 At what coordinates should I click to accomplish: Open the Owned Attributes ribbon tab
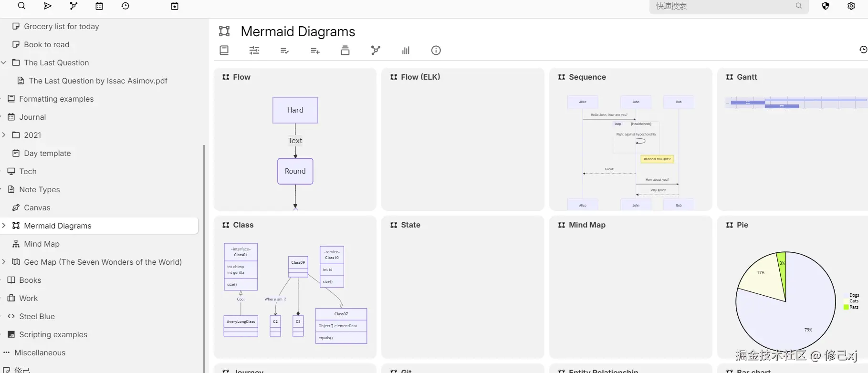(x=285, y=50)
